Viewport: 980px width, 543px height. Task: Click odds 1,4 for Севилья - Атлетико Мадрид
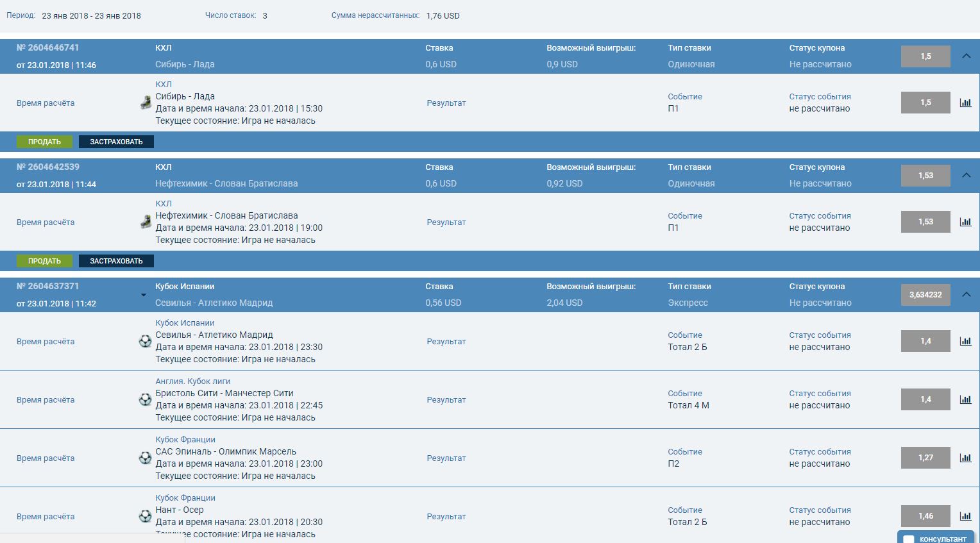point(925,341)
